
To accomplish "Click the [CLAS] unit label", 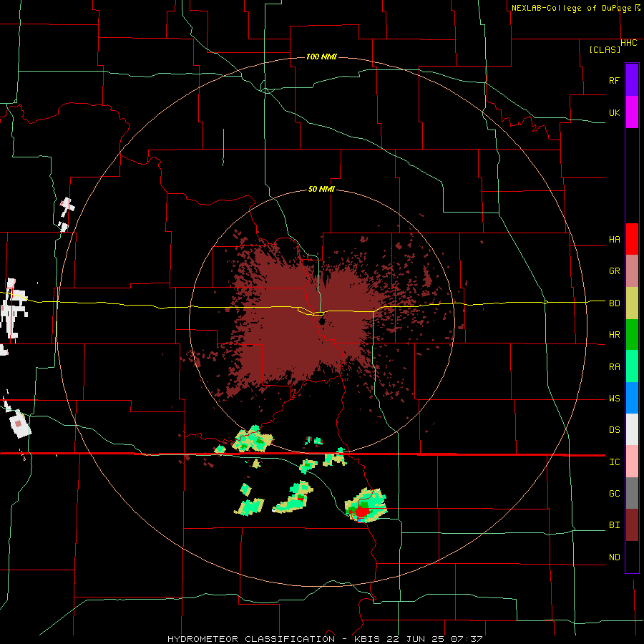I will [605, 49].
